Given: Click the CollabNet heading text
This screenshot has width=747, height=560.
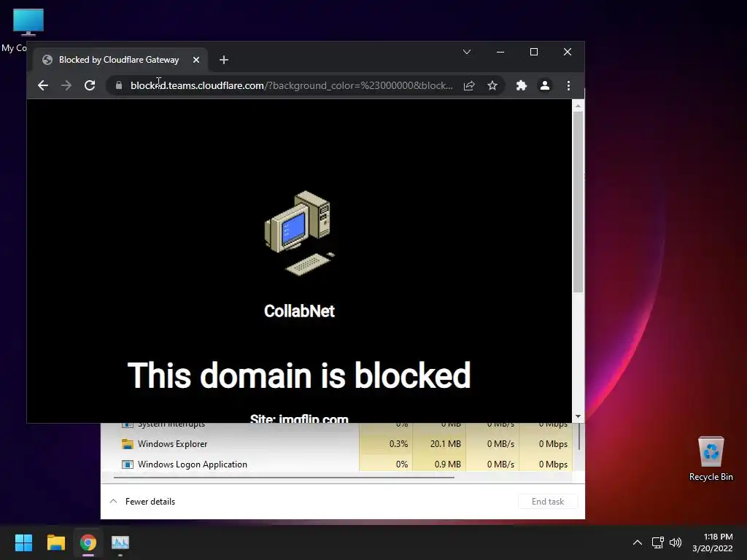Looking at the screenshot, I should click(299, 311).
